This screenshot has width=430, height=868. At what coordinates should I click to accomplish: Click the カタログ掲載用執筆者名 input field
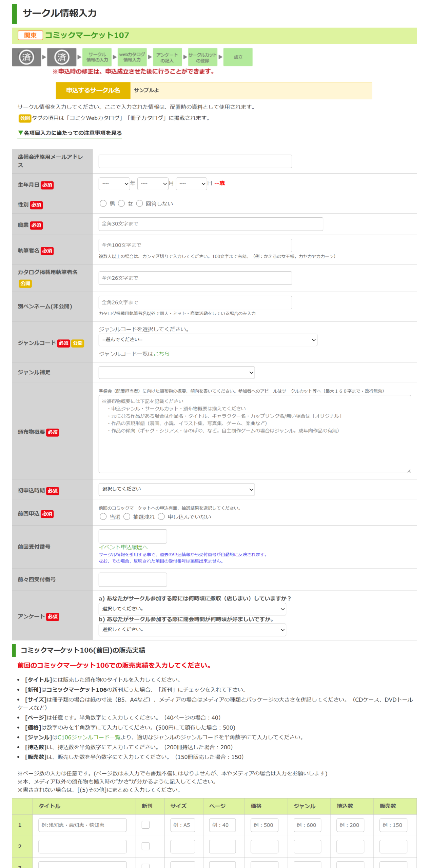195,278
